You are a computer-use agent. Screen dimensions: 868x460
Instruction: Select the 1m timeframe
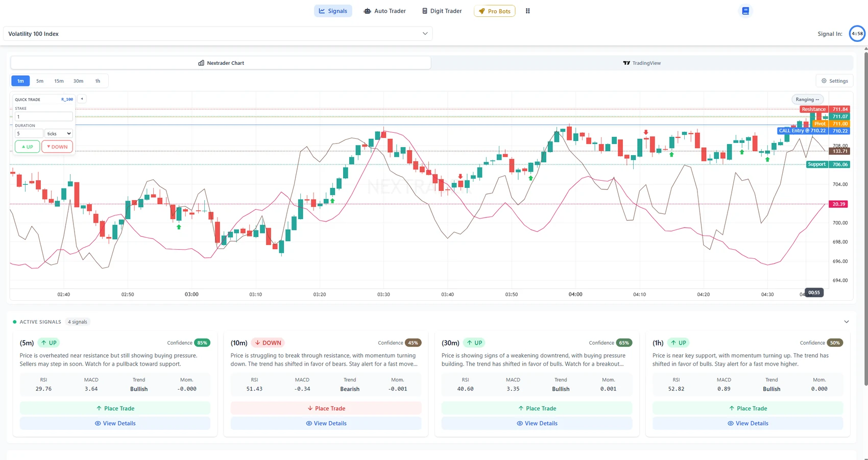[x=20, y=81]
